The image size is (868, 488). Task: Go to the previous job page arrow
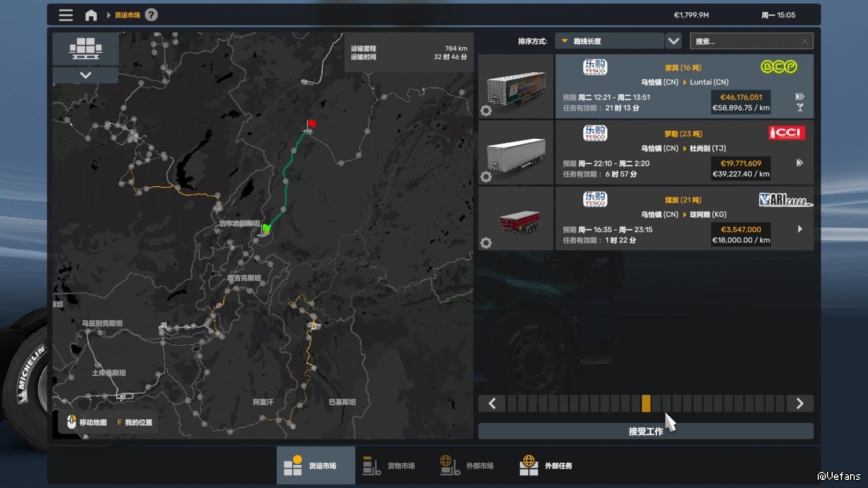492,404
